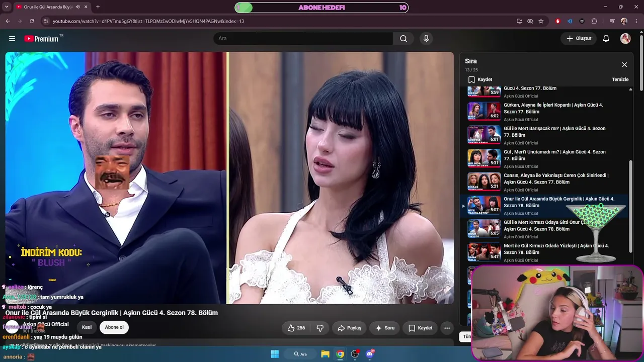Clear the queue with Temizle
644x362 pixels.
point(620,79)
